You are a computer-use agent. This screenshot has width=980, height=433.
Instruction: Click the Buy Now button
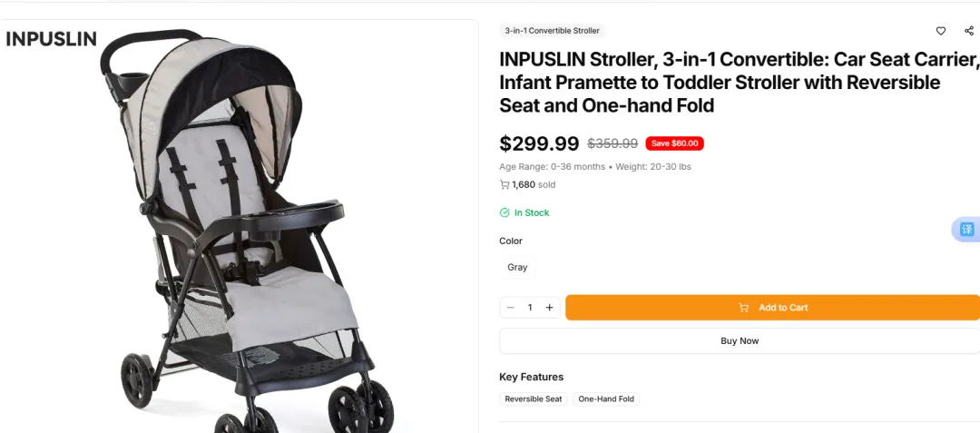pyautogui.click(x=739, y=341)
